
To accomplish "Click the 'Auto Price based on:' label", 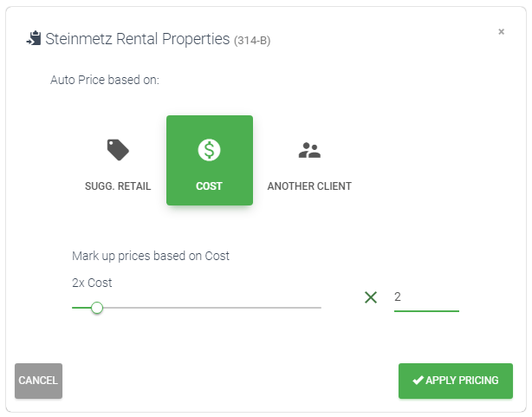I will pos(105,80).
